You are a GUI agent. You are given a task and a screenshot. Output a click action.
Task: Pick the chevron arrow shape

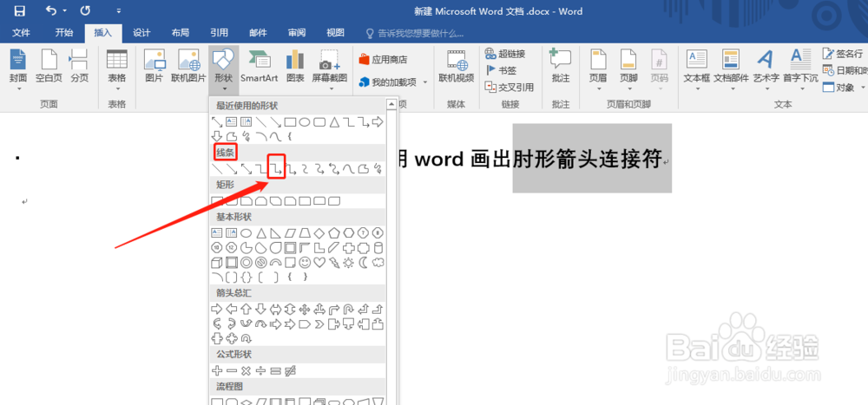(319, 323)
